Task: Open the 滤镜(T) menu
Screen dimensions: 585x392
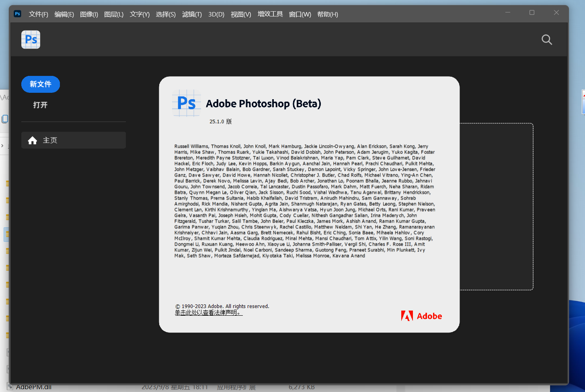Action: (192, 14)
